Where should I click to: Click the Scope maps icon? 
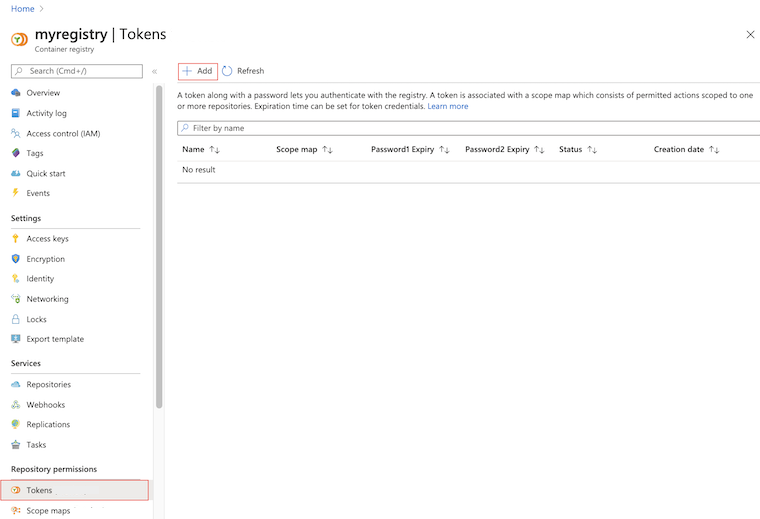tap(16, 510)
